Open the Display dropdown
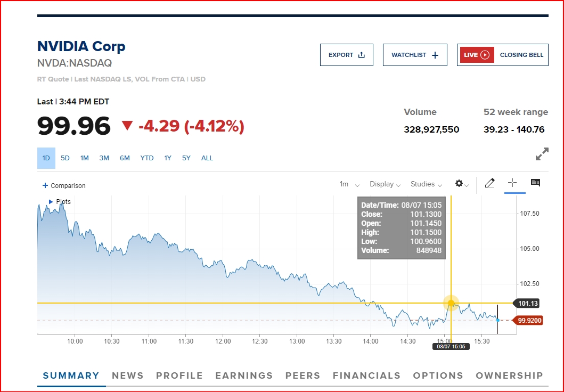 (385, 184)
